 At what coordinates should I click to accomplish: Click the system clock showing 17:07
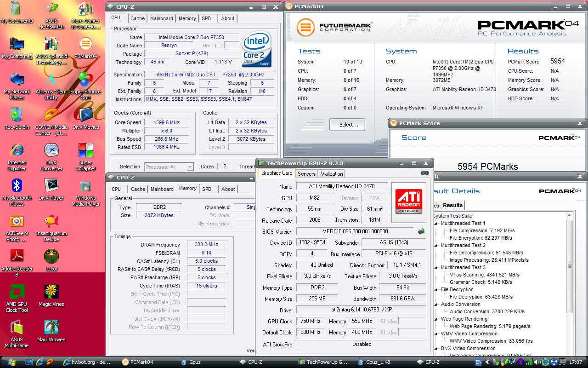(576, 362)
